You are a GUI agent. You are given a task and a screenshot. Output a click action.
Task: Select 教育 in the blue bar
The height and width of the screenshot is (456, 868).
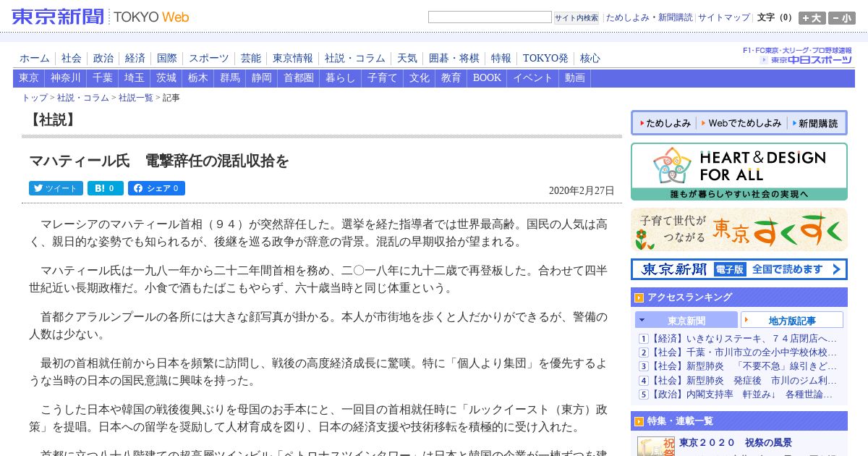click(451, 78)
